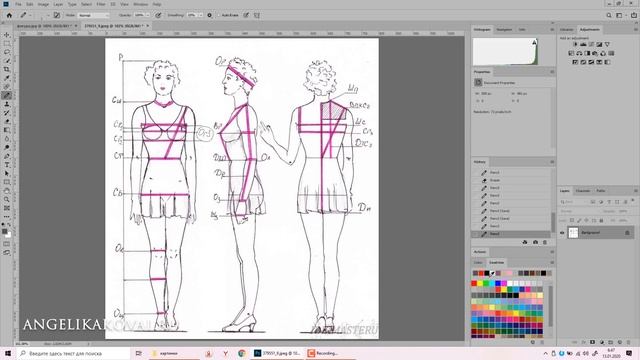Enable the Auto Erase checkbox
The width and height of the screenshot is (640, 360).
click(219, 15)
